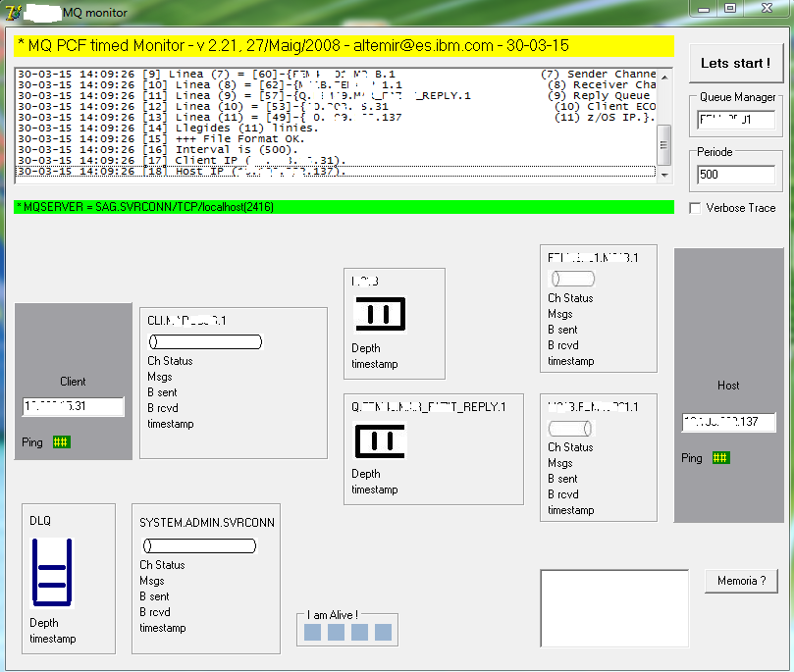Click the upper queue icon above first Depth label

click(x=381, y=314)
